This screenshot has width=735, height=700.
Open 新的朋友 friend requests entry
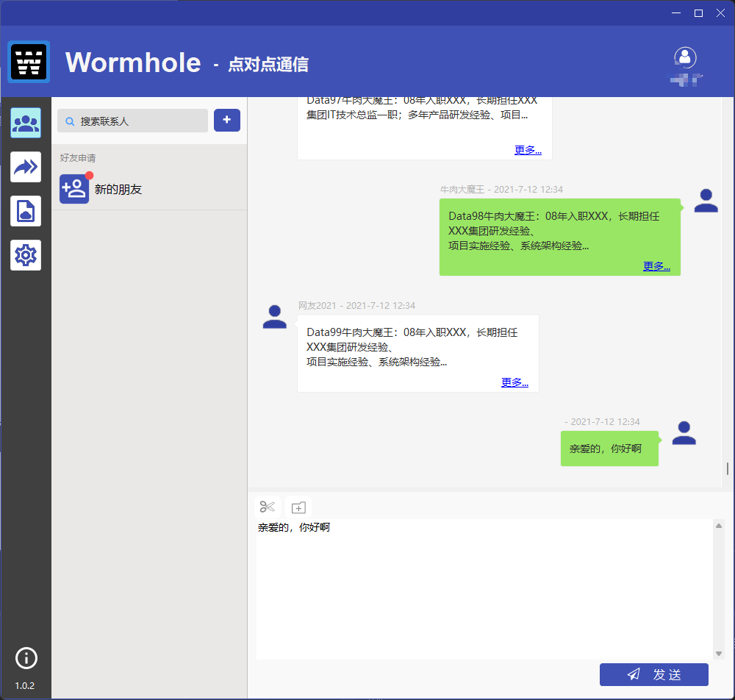pyautogui.click(x=118, y=189)
